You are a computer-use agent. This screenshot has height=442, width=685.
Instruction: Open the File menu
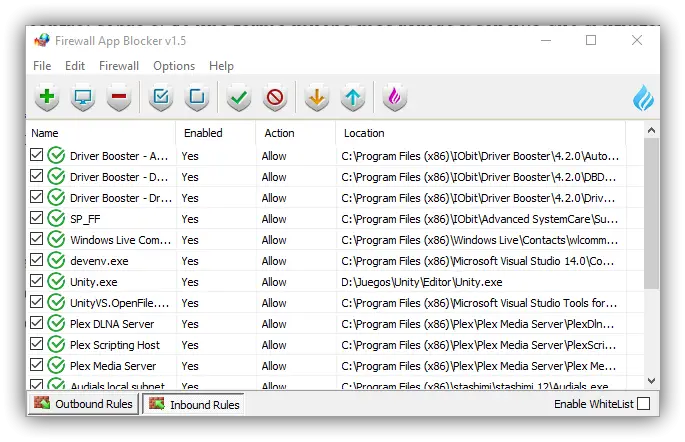(x=42, y=66)
